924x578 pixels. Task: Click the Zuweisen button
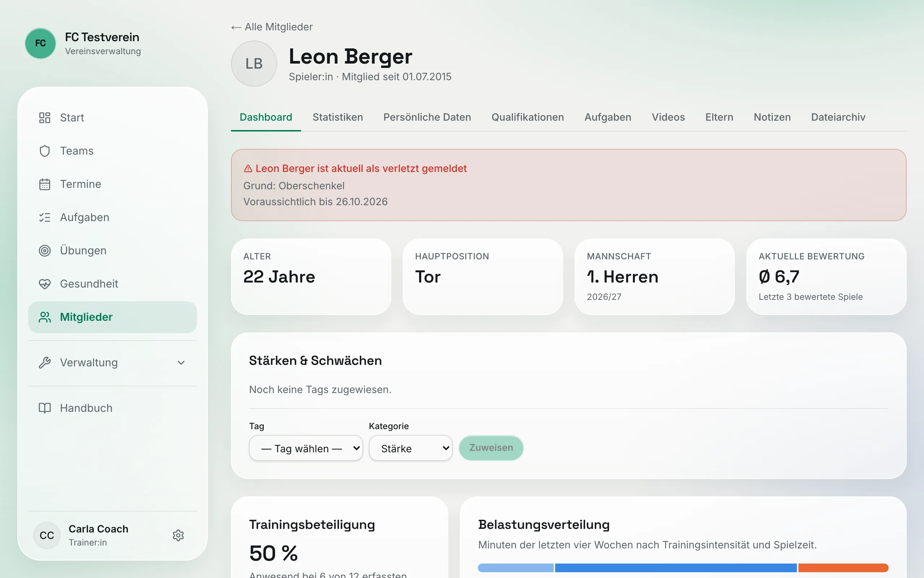[491, 448]
